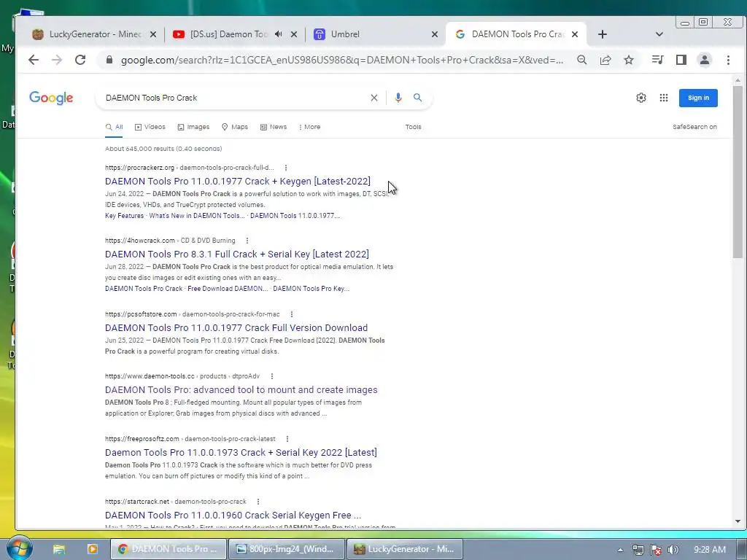Click the Sign in button

[x=698, y=98]
